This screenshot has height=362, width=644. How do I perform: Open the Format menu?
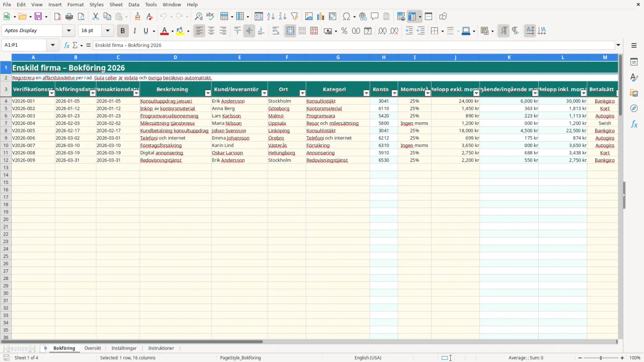point(76,4)
